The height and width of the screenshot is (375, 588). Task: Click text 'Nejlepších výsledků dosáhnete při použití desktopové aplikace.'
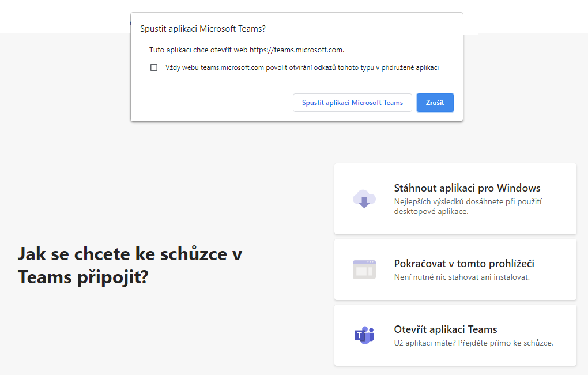click(468, 207)
